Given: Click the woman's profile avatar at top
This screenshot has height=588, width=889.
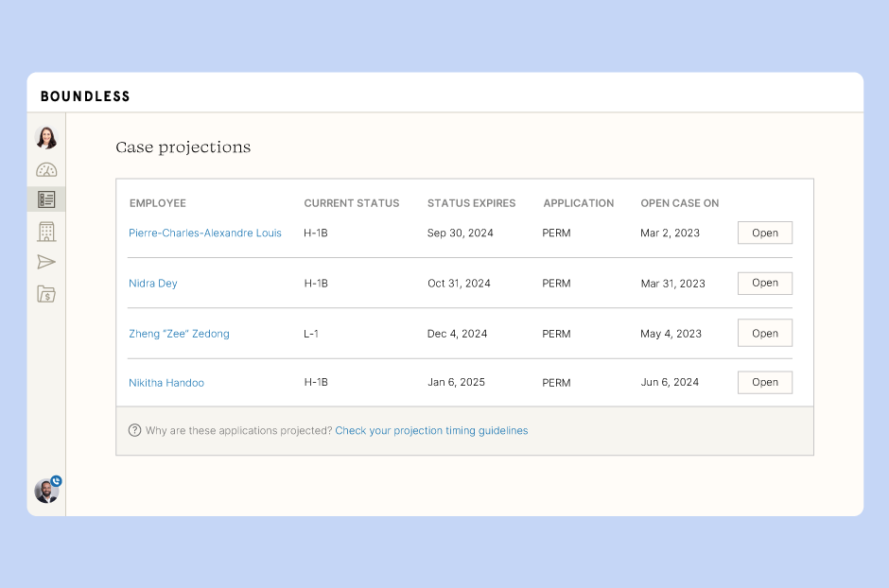Looking at the screenshot, I should [x=46, y=138].
